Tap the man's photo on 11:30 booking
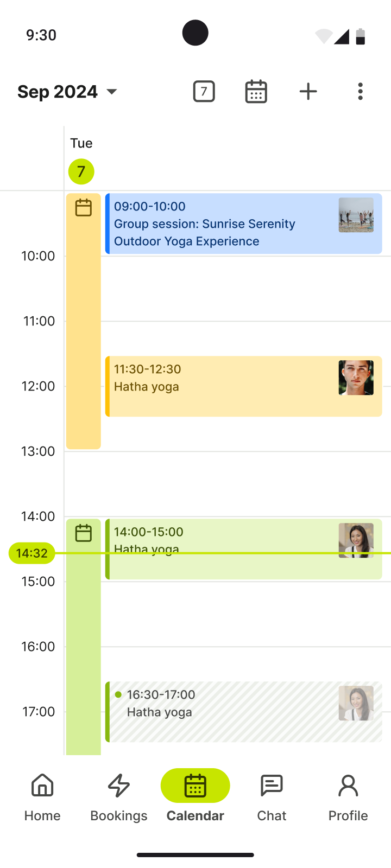Viewport: 391px width, 868px height. [356, 378]
